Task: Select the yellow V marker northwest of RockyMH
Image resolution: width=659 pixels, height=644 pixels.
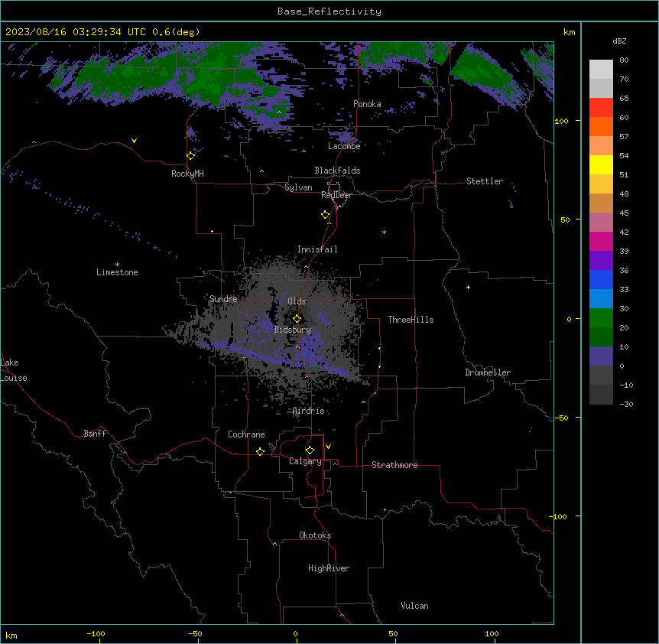Action: click(x=134, y=141)
